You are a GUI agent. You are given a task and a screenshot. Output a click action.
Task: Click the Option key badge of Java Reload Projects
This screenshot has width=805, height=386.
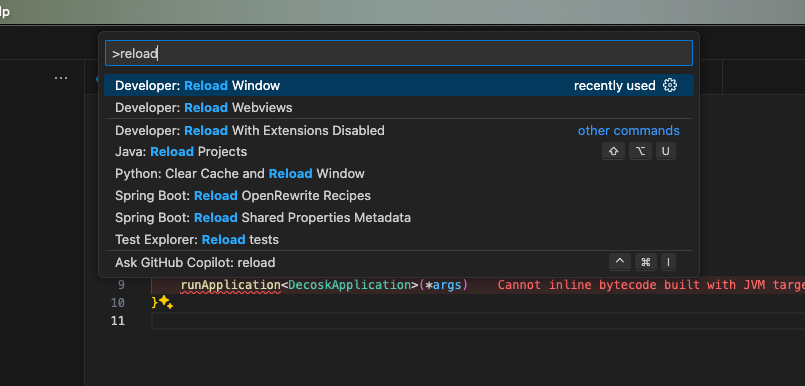coord(640,151)
